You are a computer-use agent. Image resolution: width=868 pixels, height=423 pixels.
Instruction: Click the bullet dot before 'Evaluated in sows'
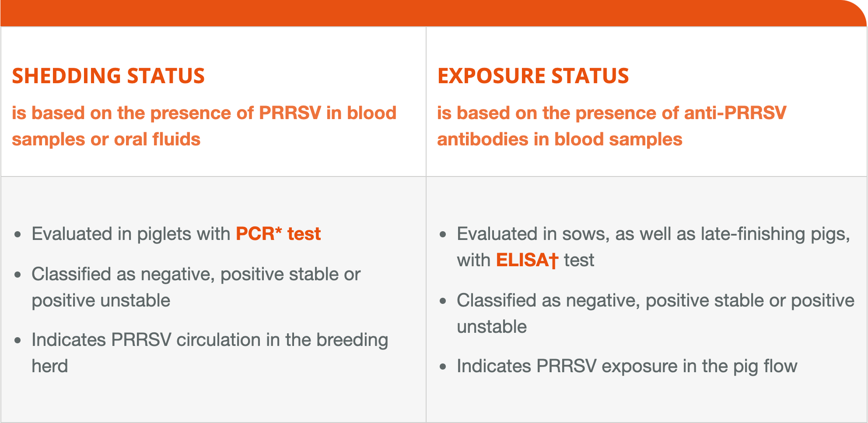[443, 235]
